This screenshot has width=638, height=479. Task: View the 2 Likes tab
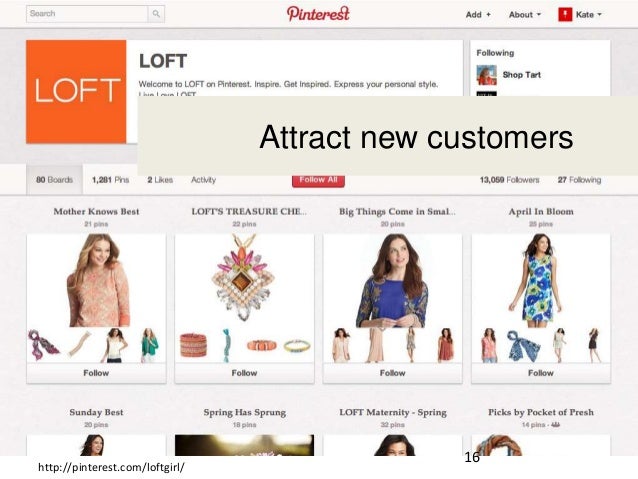[x=160, y=180]
